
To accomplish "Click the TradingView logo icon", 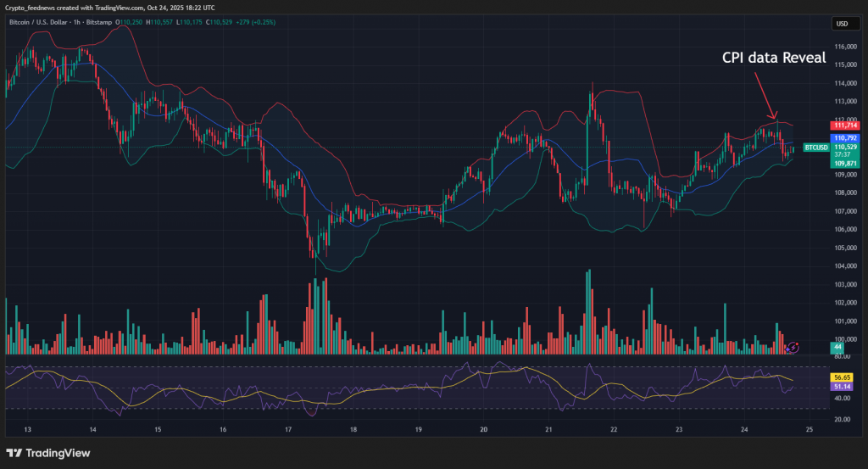I will [x=14, y=453].
